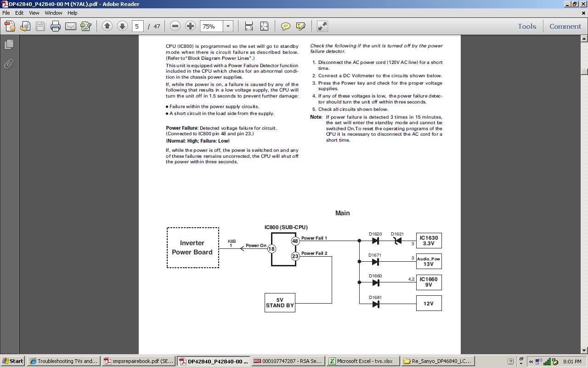This screenshot has height=368, width=588.
Task: Open the Attachments paperclip panel
Action: [x=9, y=64]
